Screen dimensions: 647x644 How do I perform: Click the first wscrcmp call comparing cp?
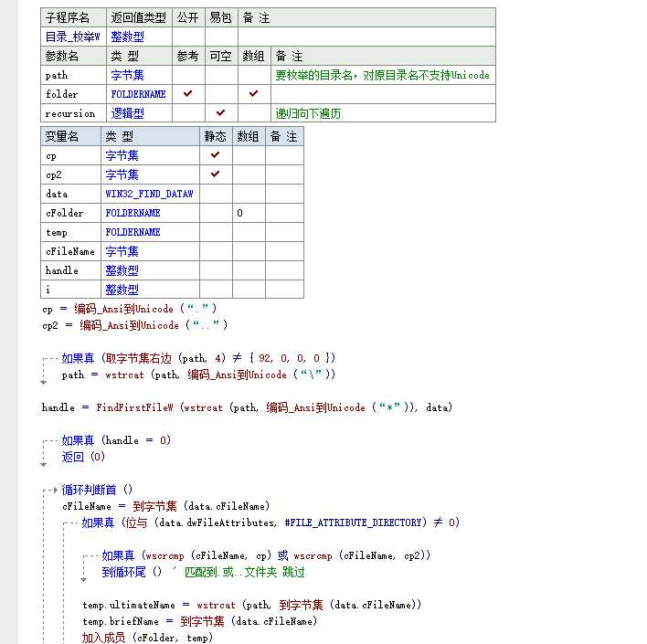[165, 556]
